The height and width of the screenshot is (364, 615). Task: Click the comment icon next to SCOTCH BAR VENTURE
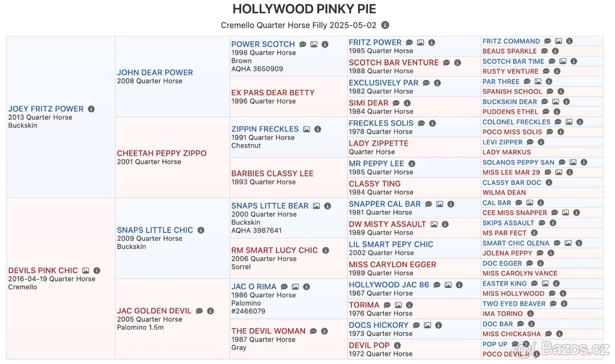tap(446, 63)
